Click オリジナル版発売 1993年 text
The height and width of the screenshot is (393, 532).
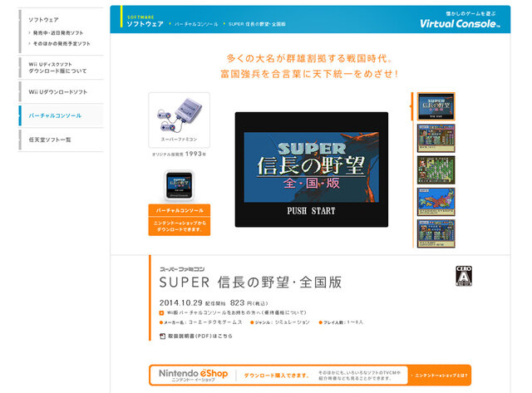tap(179, 154)
